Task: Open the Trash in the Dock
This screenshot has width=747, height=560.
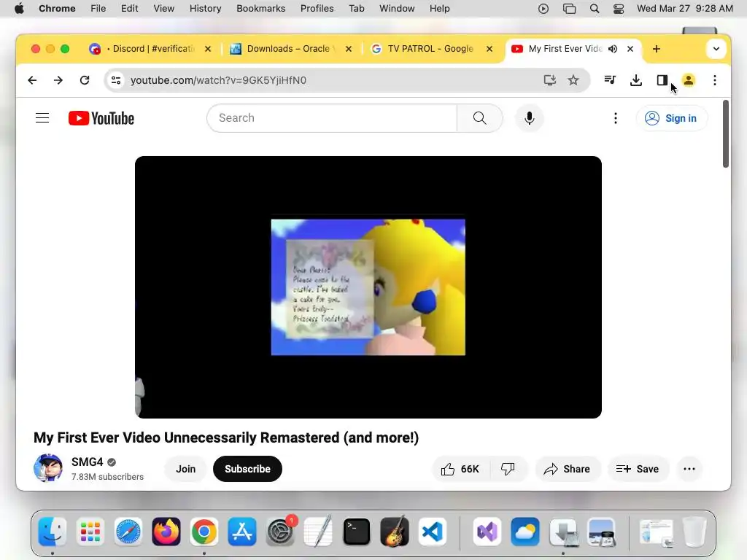Action: click(x=694, y=532)
